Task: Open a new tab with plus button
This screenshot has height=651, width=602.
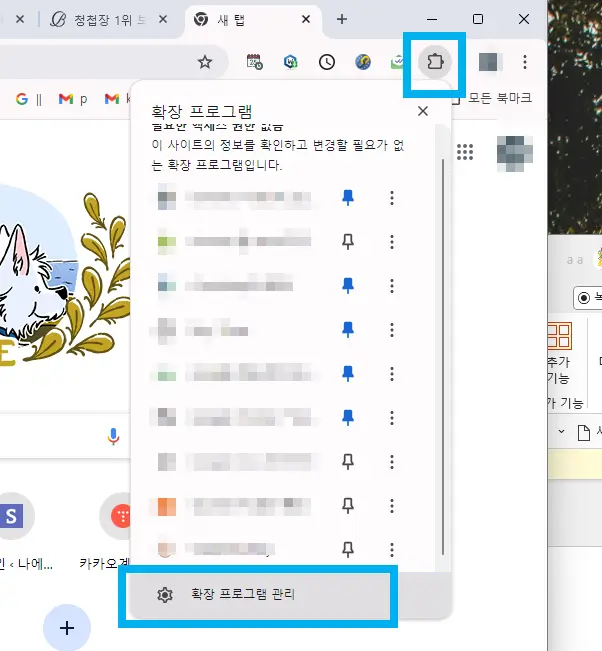Action: [342, 19]
